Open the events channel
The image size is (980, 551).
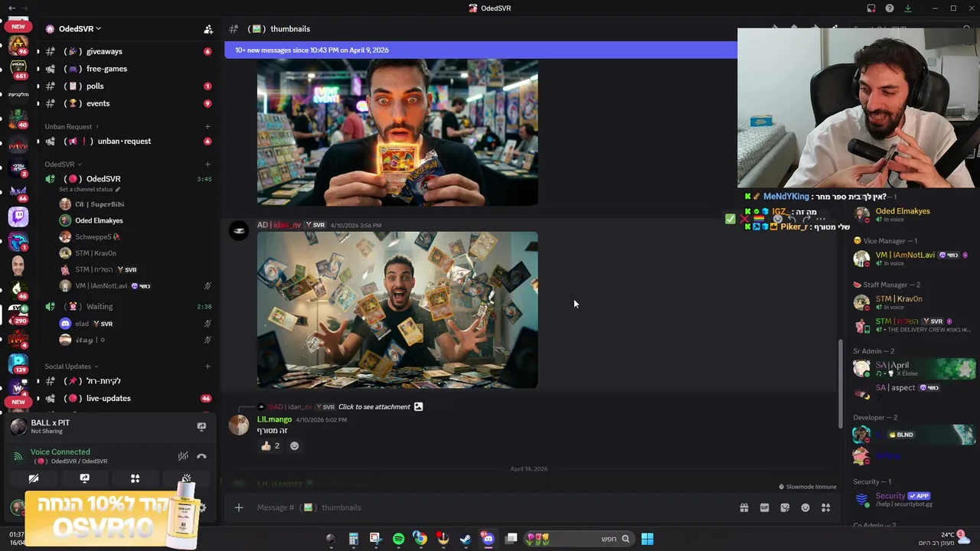point(128,103)
